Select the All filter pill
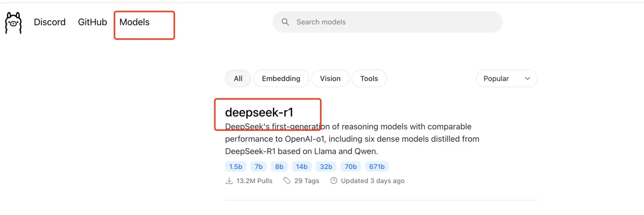644x215 pixels. pos(238,78)
